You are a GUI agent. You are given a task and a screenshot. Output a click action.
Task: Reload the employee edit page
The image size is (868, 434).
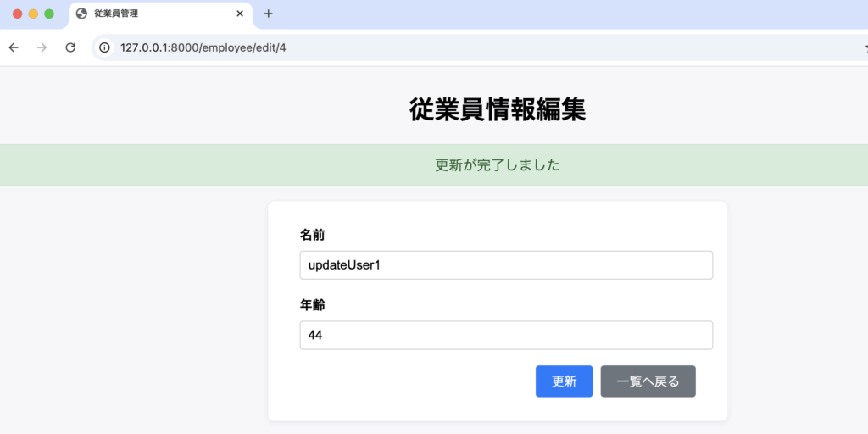coord(70,47)
